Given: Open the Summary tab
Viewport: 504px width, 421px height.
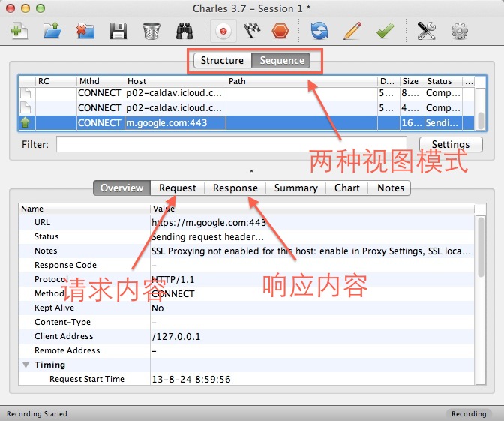Looking at the screenshot, I should 295,188.
